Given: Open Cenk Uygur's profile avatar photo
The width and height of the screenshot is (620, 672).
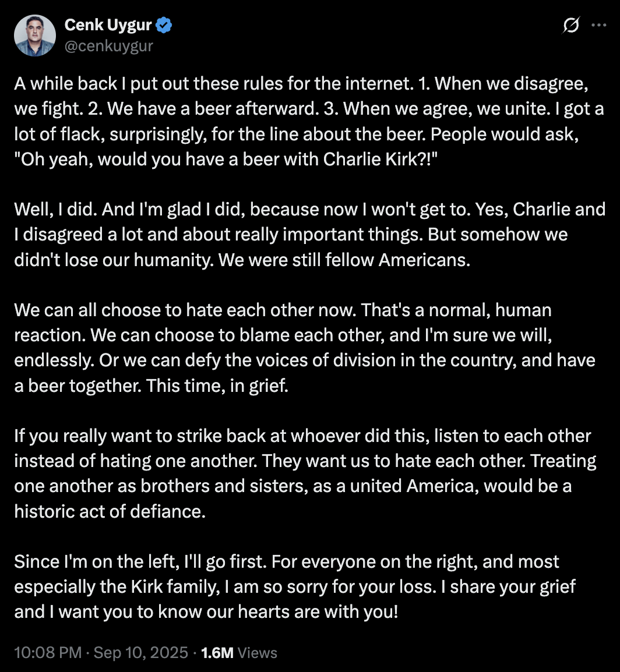Looking at the screenshot, I should [x=35, y=36].
